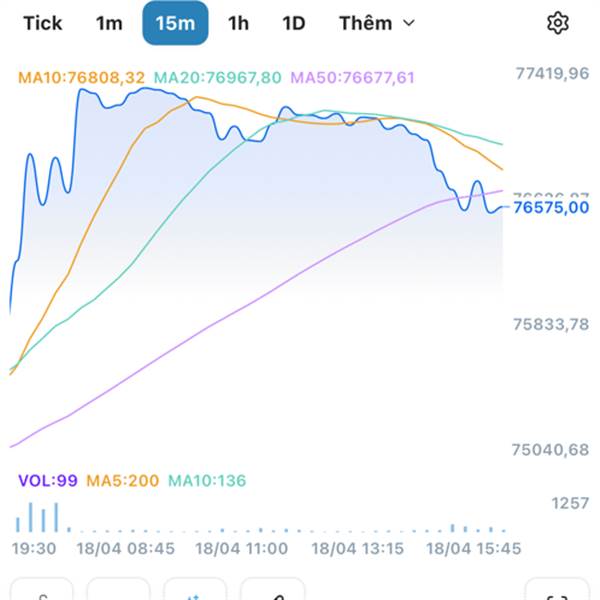Click the 75833,78 price axis label
Image resolution: width=600 pixels, height=600 pixels.
point(551,324)
